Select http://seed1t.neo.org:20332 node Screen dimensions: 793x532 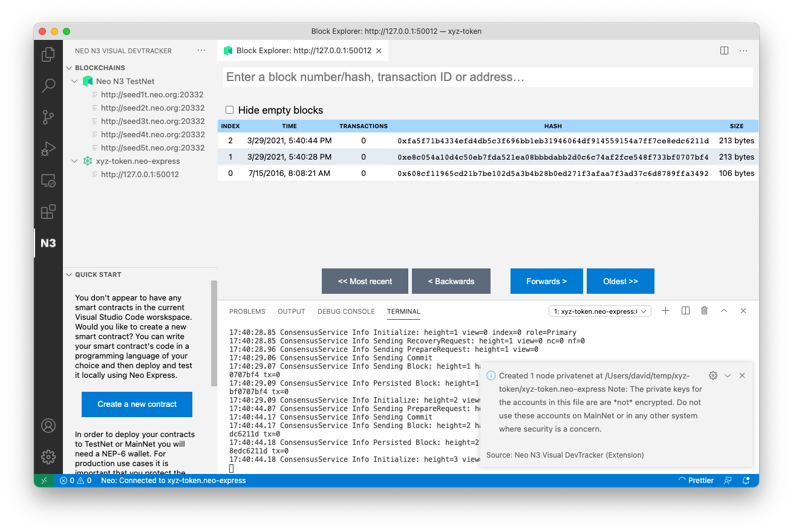[x=152, y=94]
